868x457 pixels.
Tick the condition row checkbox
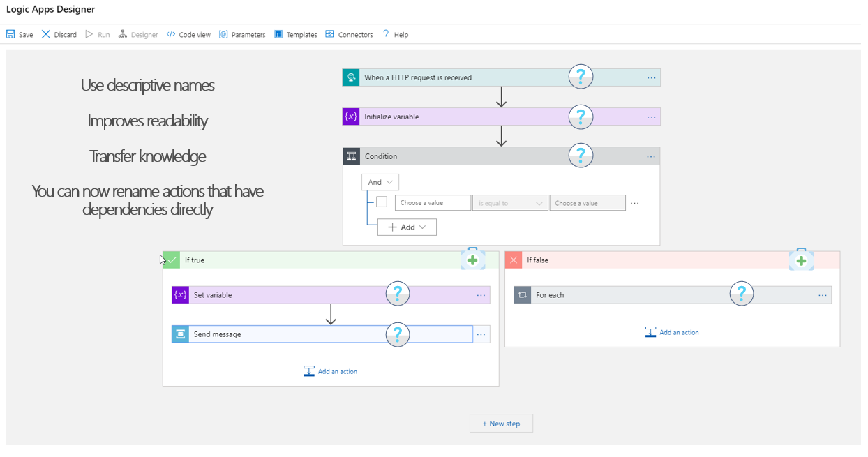click(382, 202)
